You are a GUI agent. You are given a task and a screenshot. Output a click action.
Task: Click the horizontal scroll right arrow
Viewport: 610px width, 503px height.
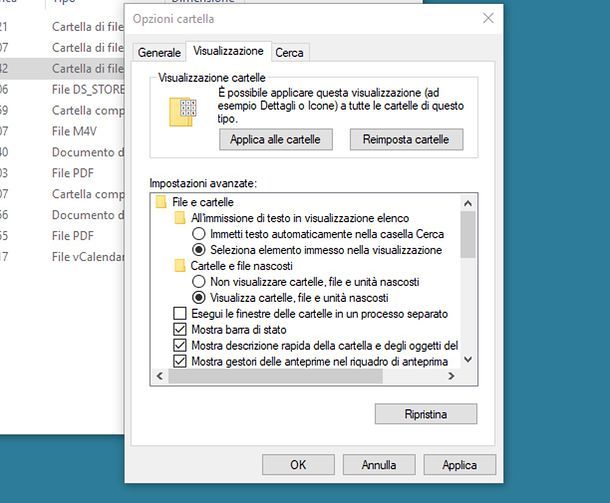tap(451, 376)
